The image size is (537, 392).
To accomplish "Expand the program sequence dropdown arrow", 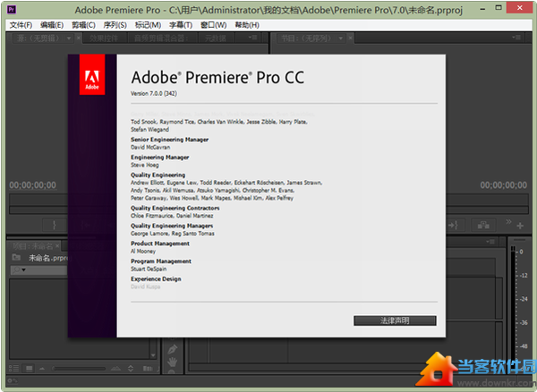I will [x=341, y=38].
